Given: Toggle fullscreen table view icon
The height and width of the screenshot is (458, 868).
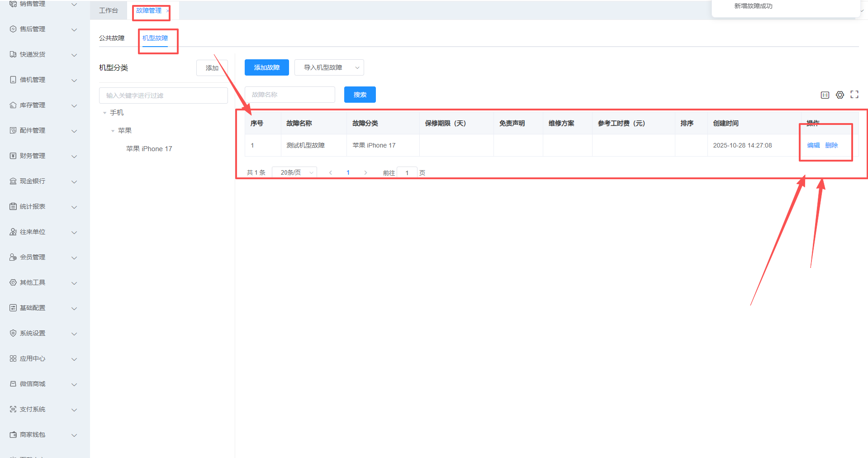Looking at the screenshot, I should [x=854, y=95].
